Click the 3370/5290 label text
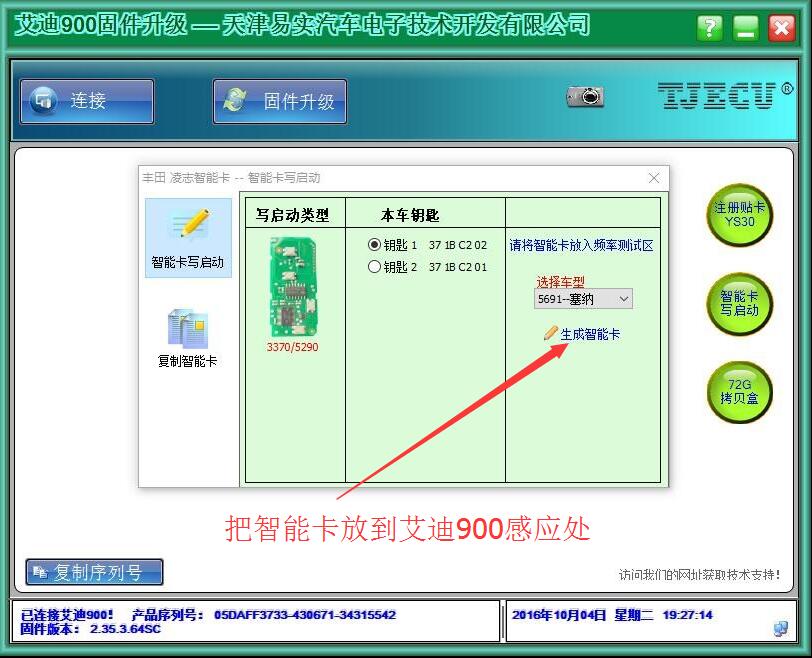 [293, 347]
